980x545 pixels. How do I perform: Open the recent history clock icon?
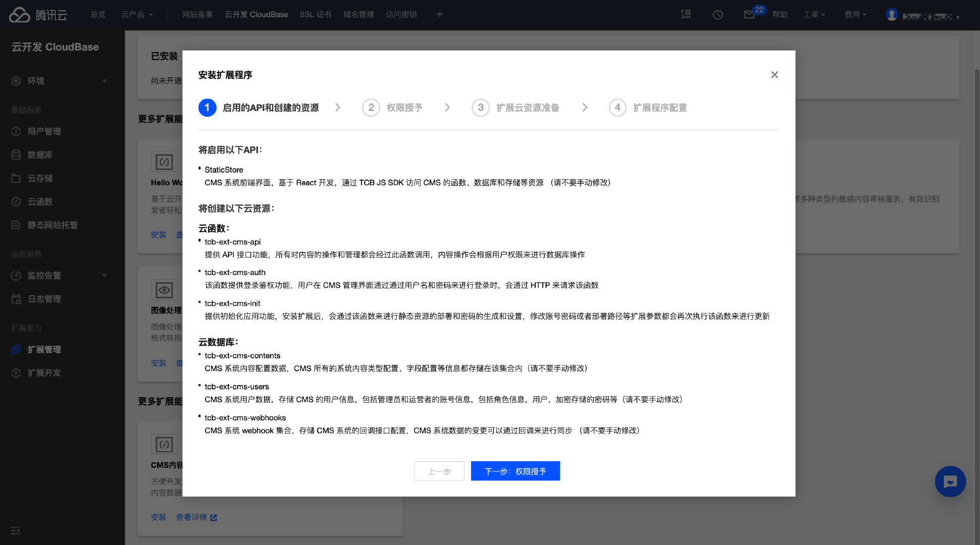click(x=717, y=15)
